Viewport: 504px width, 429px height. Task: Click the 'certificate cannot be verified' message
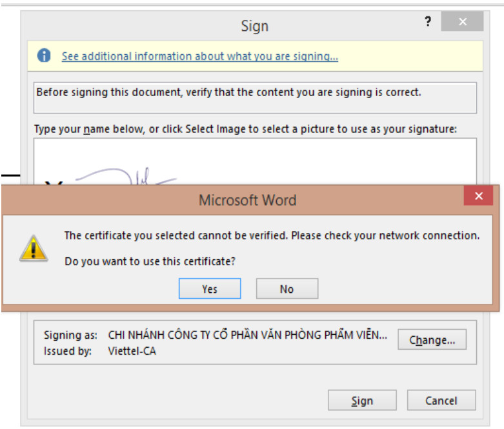(272, 235)
